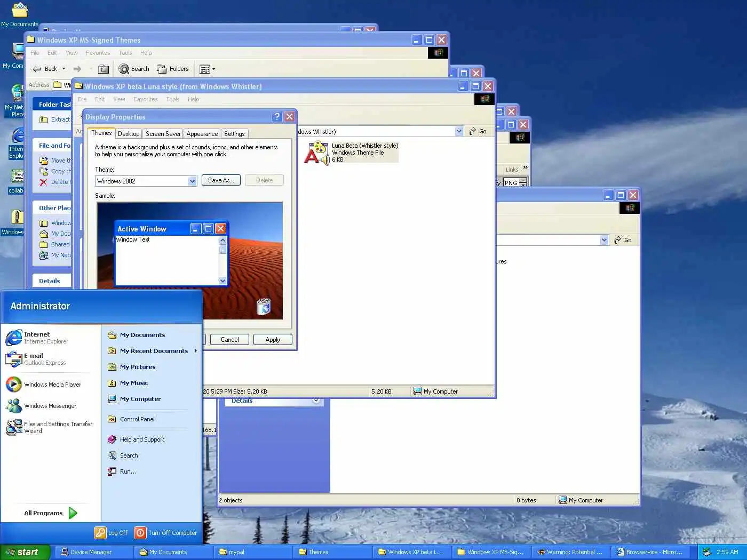Click the Save As button
Screen dimensions: 747x560
click(221, 180)
